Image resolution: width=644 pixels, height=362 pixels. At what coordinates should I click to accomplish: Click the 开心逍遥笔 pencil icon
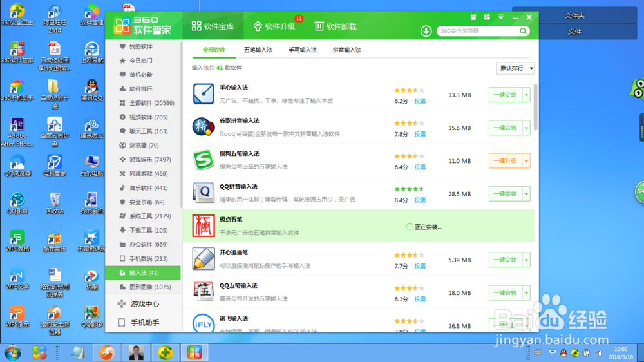[204, 258]
